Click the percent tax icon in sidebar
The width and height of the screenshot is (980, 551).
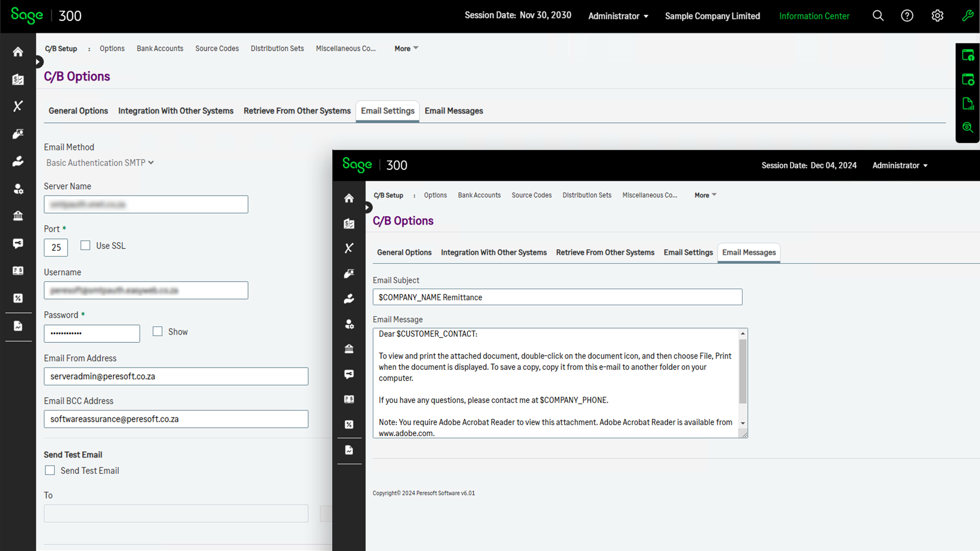[x=18, y=298]
